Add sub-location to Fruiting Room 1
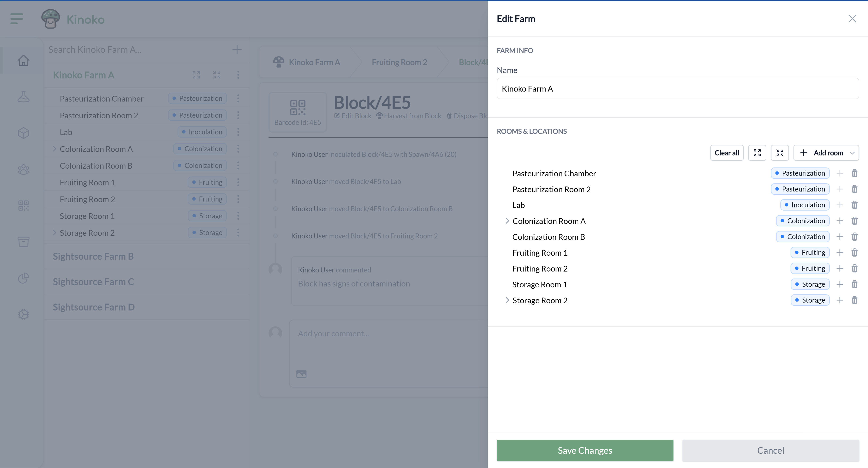Screen dimensions: 868x468 pyautogui.click(x=839, y=252)
